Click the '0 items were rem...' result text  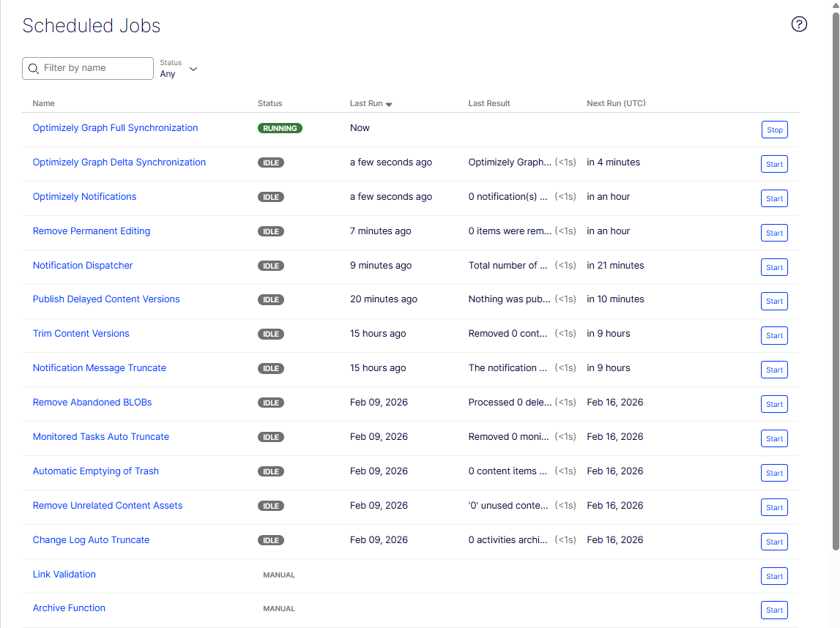[510, 231]
